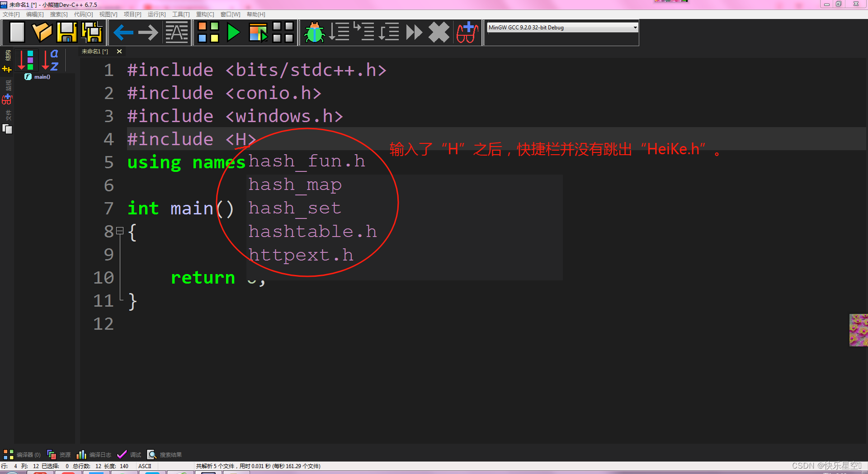Place cursor on the windows.h include line

(x=235, y=116)
